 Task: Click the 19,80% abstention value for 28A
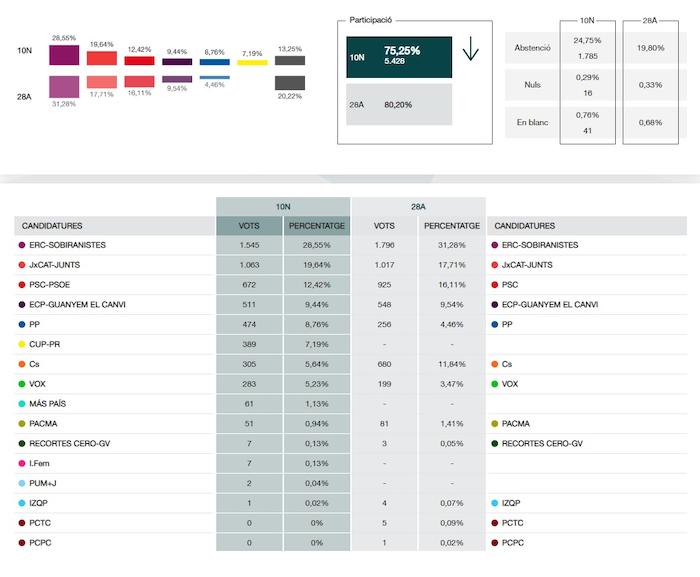650,48
